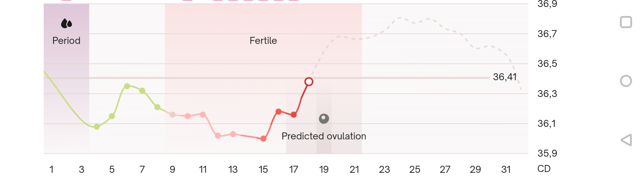Select the open red circle on day 18
644x176 pixels.
[309, 82]
